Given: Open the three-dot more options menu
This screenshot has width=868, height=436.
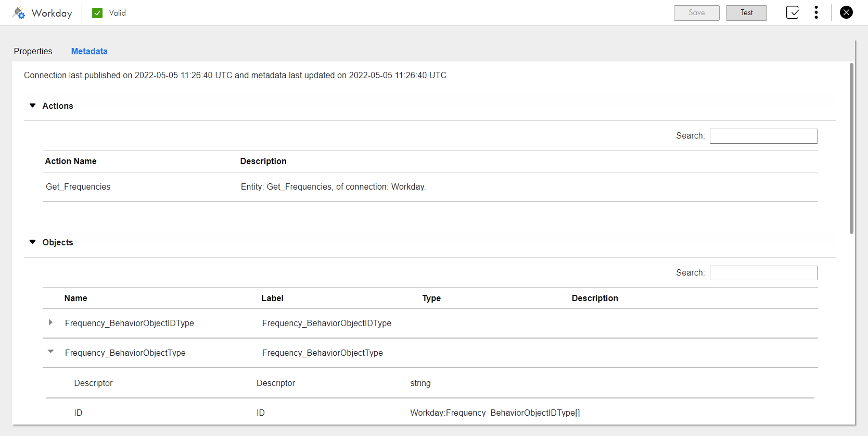Looking at the screenshot, I should point(816,13).
